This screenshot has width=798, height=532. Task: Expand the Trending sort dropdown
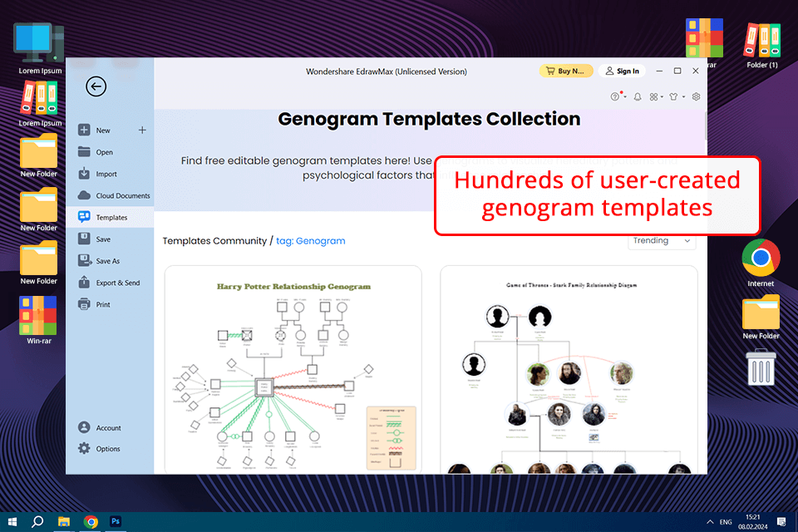tap(662, 241)
